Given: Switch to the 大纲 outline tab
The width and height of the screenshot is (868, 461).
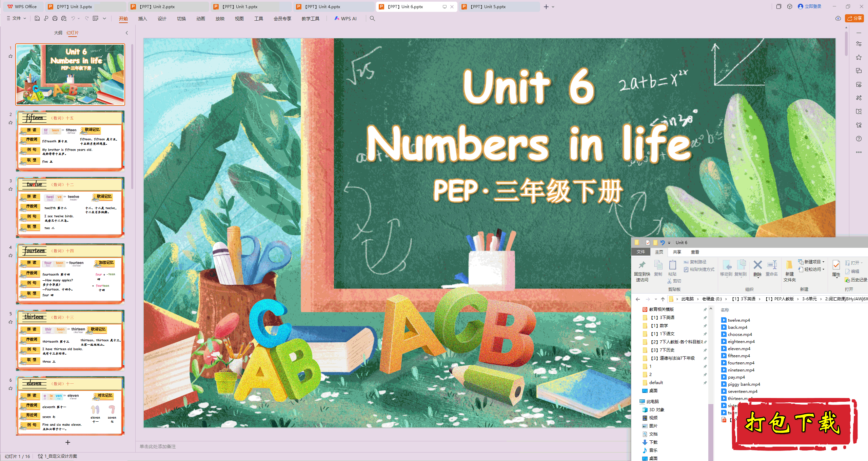Looking at the screenshot, I should pos(58,33).
